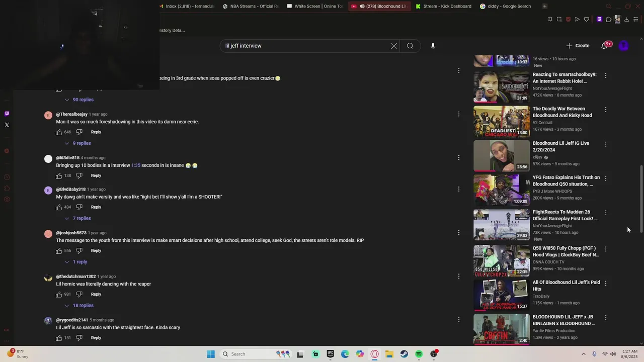Open taskbar volume speaker icon
Screen dimensions: 644x362
pos(613,354)
